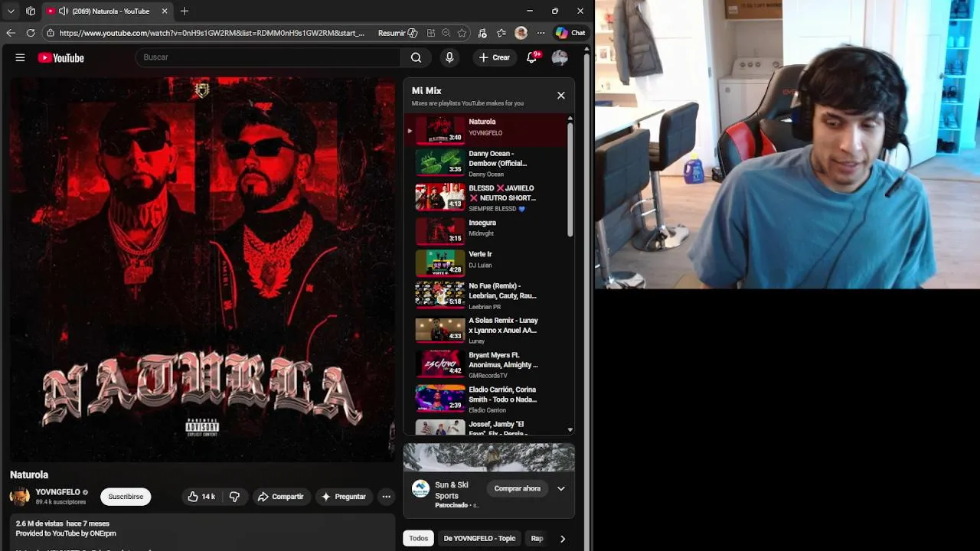
Task: Click the Resumir summarize button
Action: (397, 33)
